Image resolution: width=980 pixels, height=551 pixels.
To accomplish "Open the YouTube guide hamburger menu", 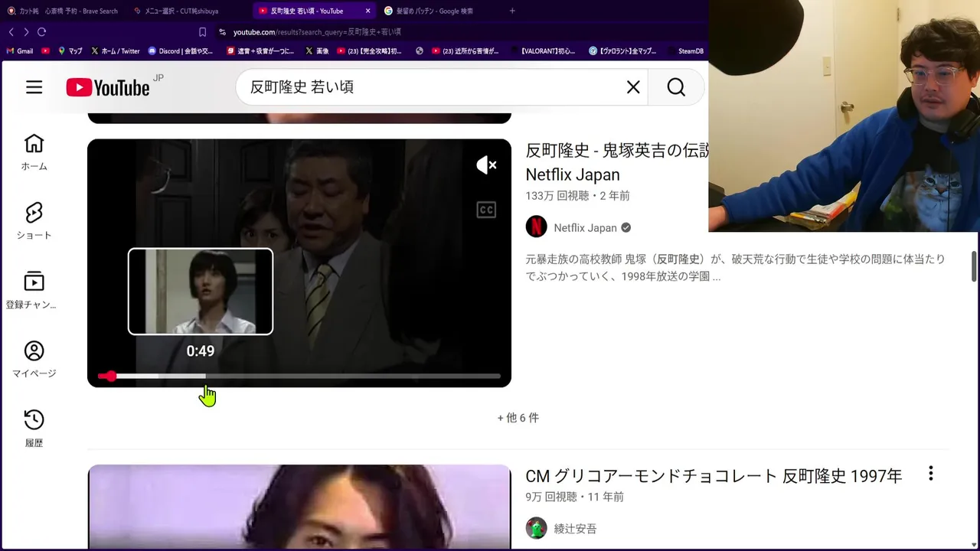I will [34, 87].
